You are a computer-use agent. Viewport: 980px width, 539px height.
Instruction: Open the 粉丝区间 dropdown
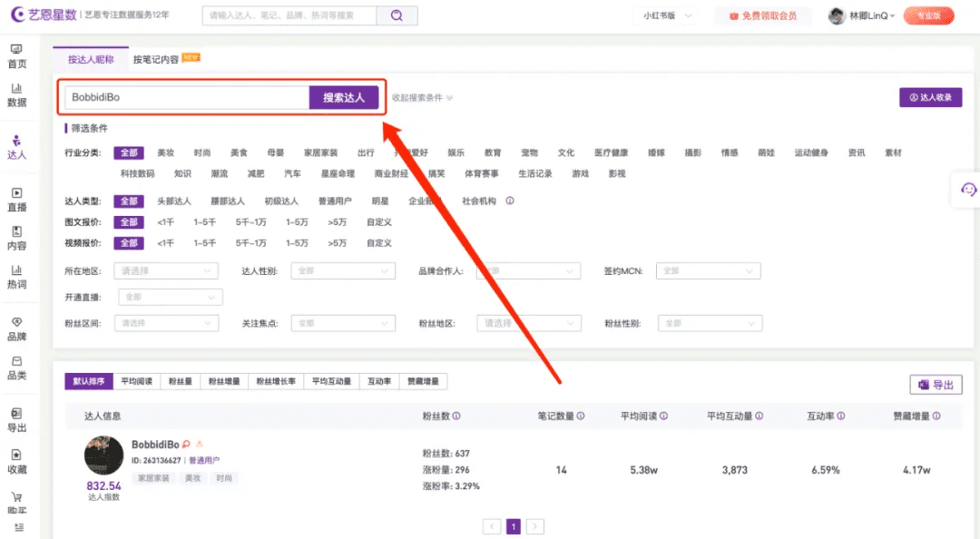[x=166, y=323]
